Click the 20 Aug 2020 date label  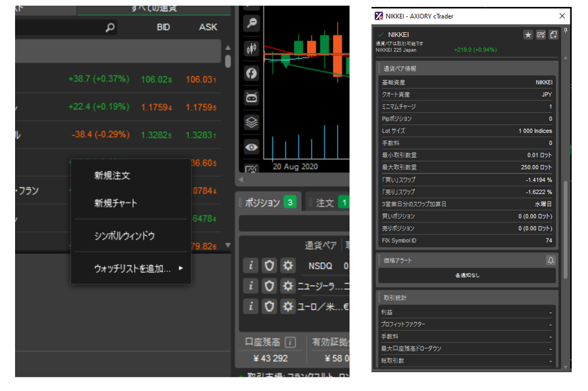coord(295,166)
